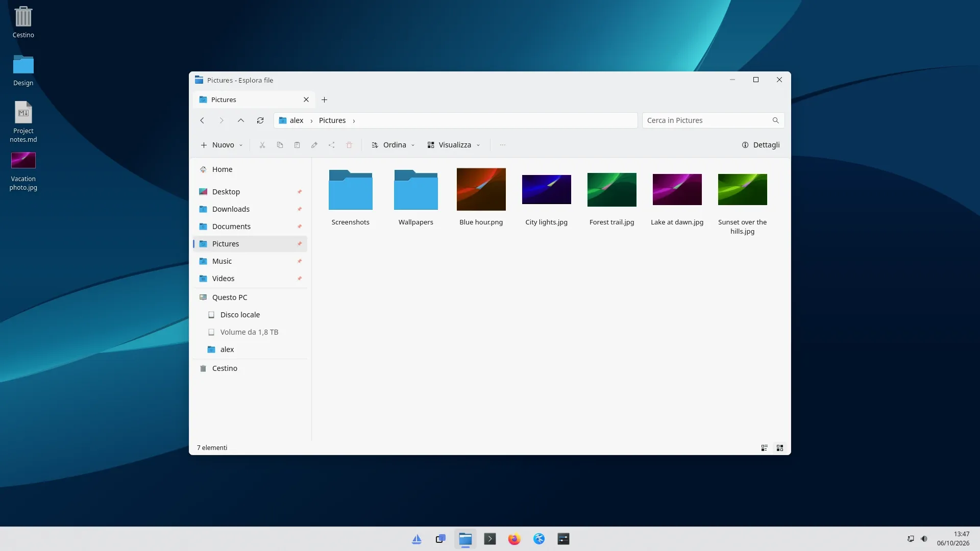
Task: Select Vacation photo.jpg on the desktop
Action: [23, 171]
